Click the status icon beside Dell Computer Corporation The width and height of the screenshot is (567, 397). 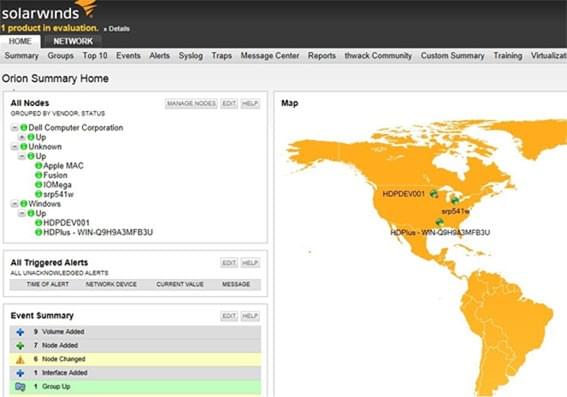24,127
